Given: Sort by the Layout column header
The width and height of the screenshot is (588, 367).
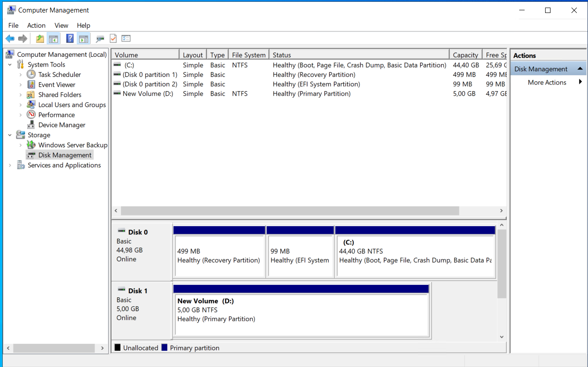Looking at the screenshot, I should click(193, 55).
